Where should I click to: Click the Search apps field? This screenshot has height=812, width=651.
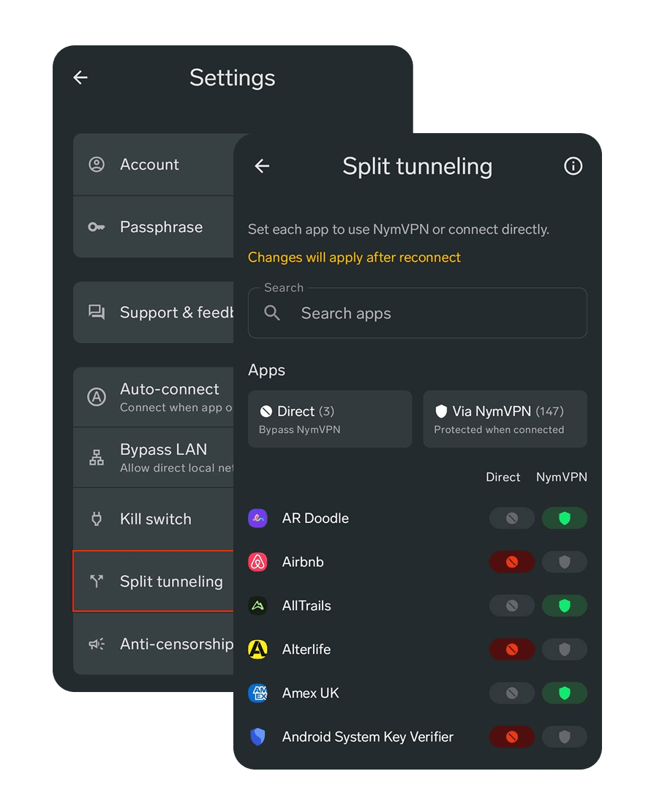point(417,313)
